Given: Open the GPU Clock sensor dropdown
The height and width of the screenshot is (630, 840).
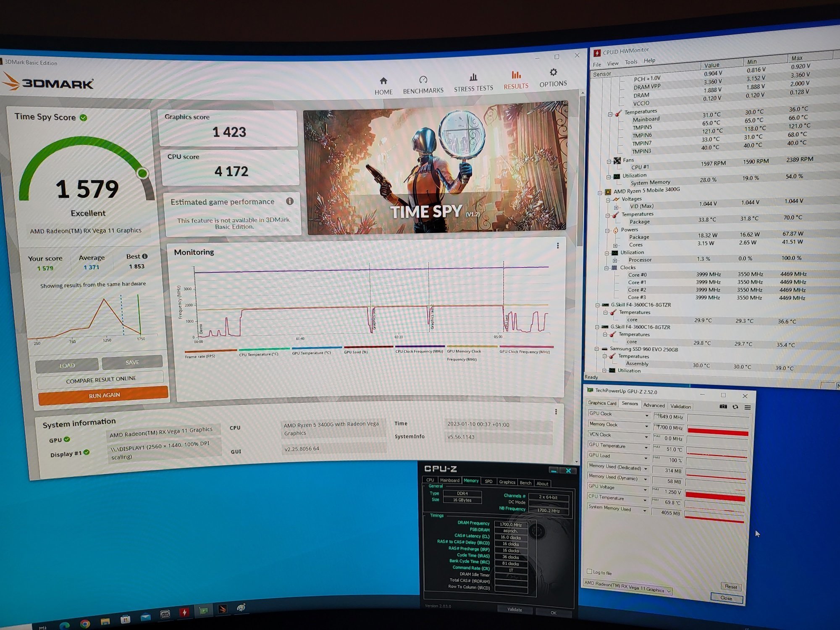Looking at the screenshot, I should pos(647,415).
